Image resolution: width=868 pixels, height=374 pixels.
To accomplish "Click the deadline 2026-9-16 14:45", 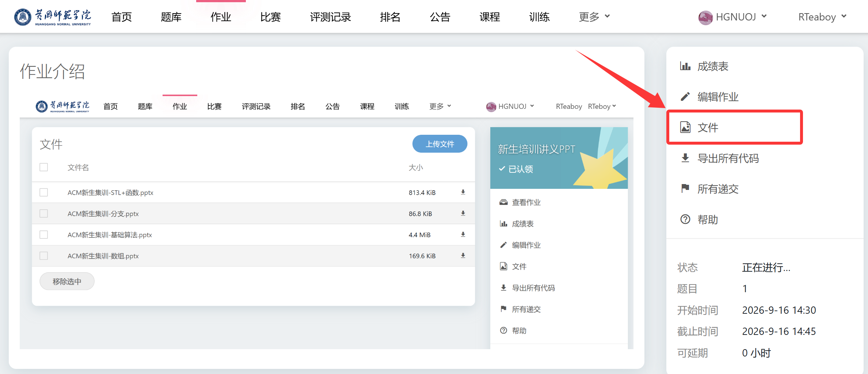I will pyautogui.click(x=779, y=331).
